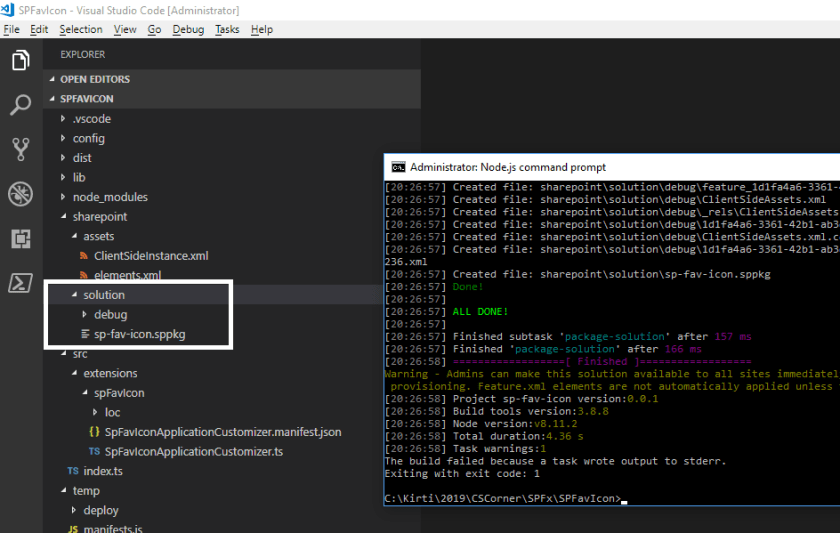Collapse the sharepoint folder
The width and height of the screenshot is (840, 533).
coord(99,217)
